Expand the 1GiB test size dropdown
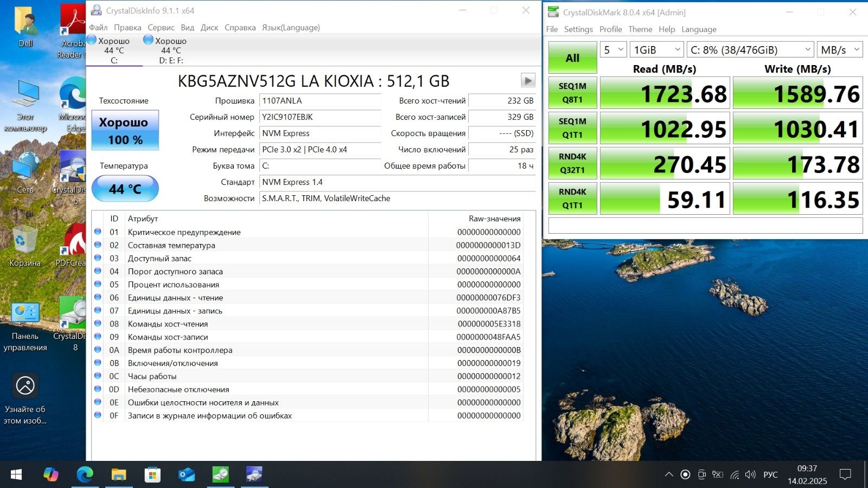Screen dimensions: 868x488 pyautogui.click(x=656, y=50)
